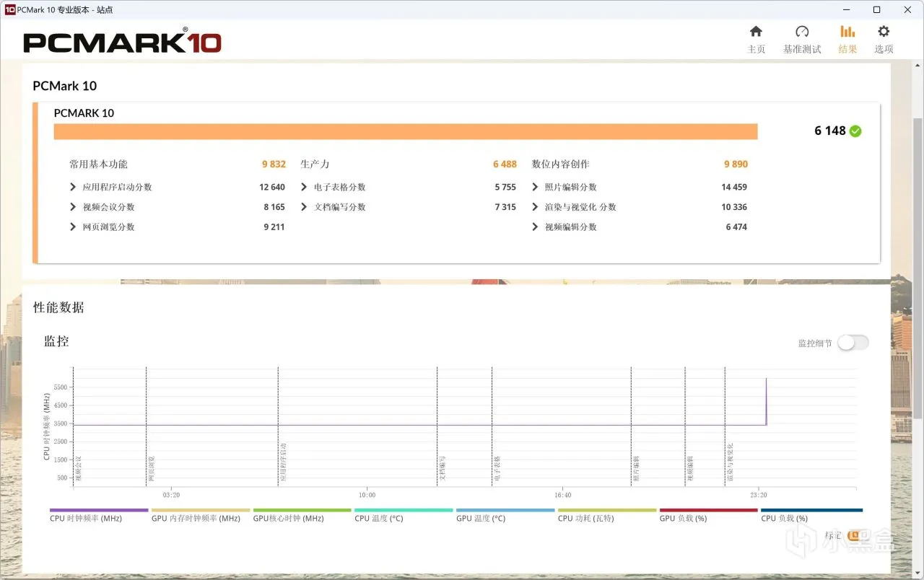Click the vertical scrollbar on the right

coord(918,269)
